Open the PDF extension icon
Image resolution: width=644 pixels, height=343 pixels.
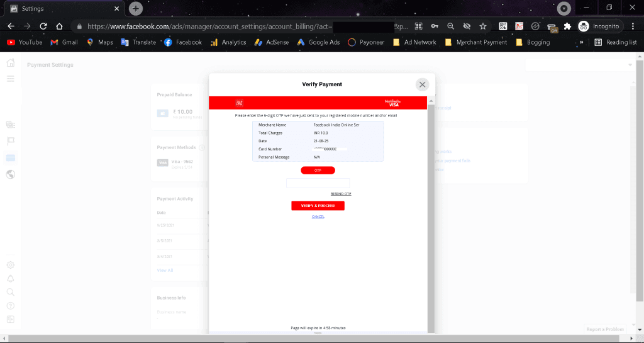519,26
